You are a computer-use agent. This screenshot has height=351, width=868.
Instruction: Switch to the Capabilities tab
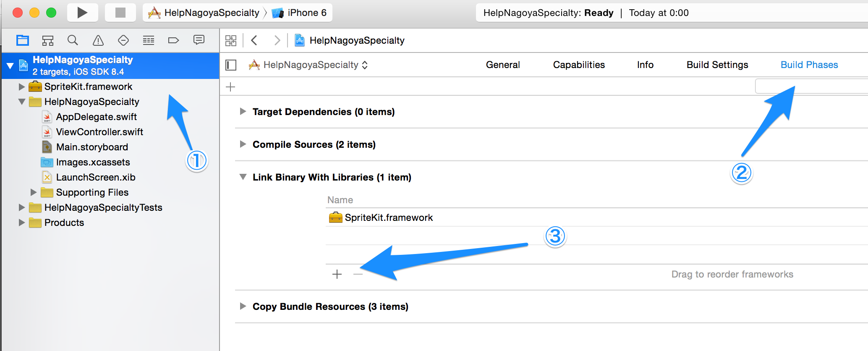[x=578, y=65]
